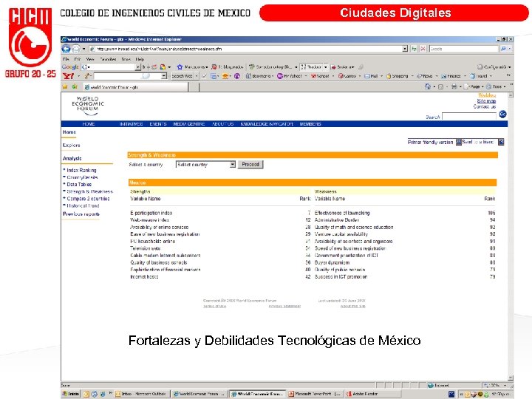Click the page zoom level control in status bar
532x399 pixels.
point(496,386)
